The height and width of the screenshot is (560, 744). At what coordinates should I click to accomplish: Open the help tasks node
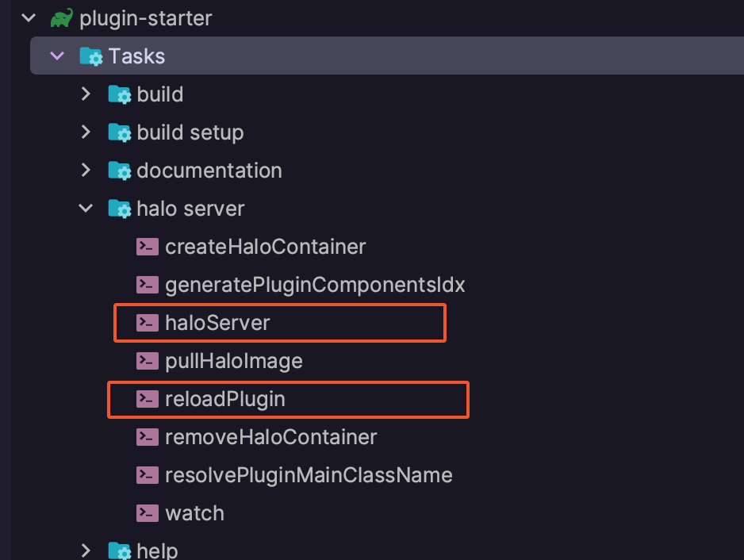[86, 550]
